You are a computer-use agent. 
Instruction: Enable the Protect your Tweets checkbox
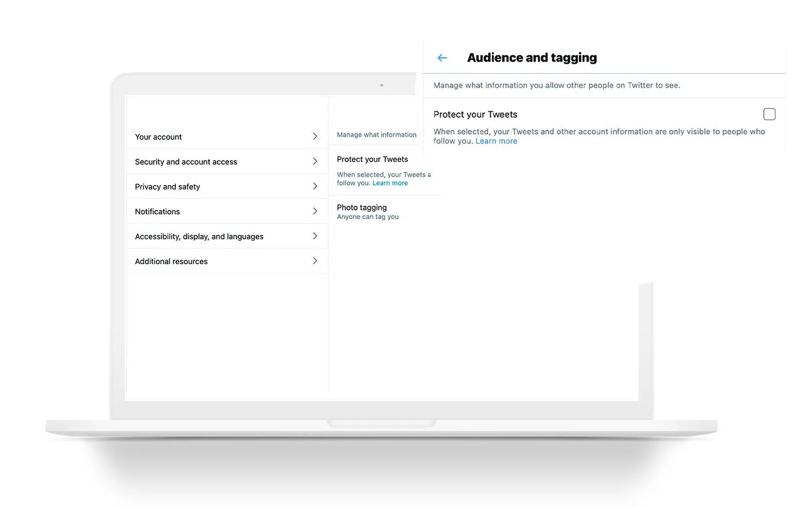pos(769,114)
